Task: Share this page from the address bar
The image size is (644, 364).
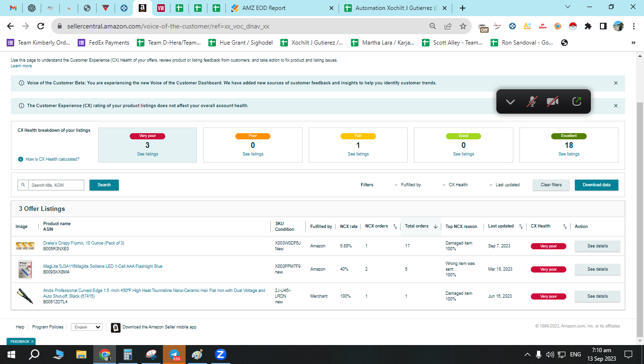Action: (448, 26)
